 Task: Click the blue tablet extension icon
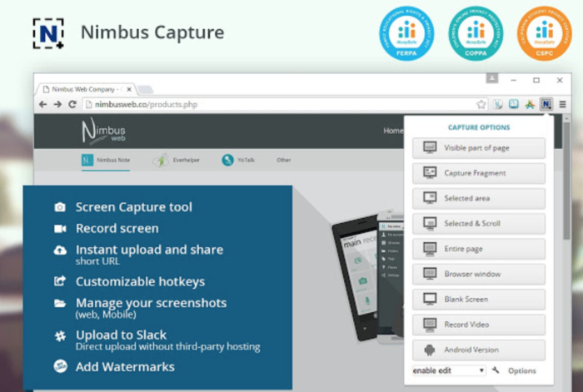(514, 104)
